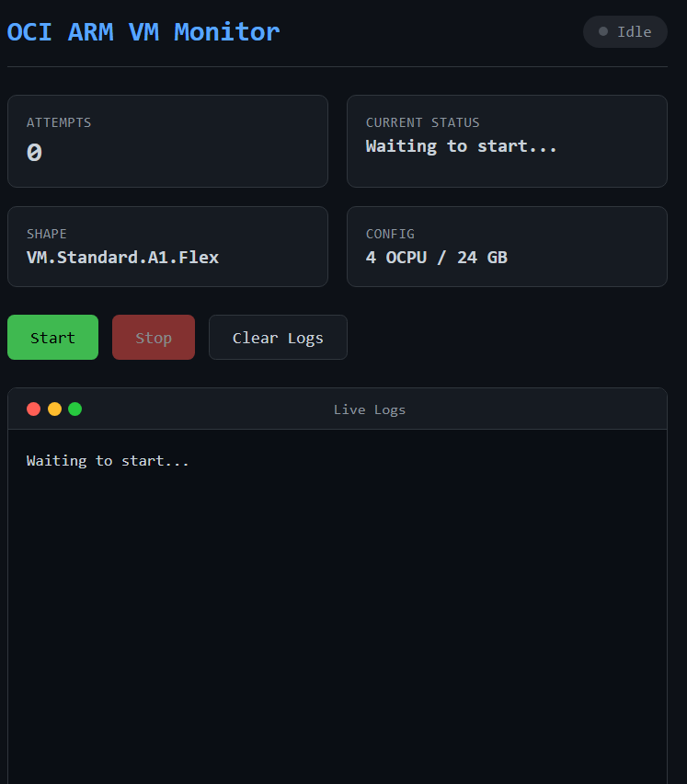The width and height of the screenshot is (687, 784).
Task: Click the yellow terminal traffic light icon
Action: (x=54, y=409)
